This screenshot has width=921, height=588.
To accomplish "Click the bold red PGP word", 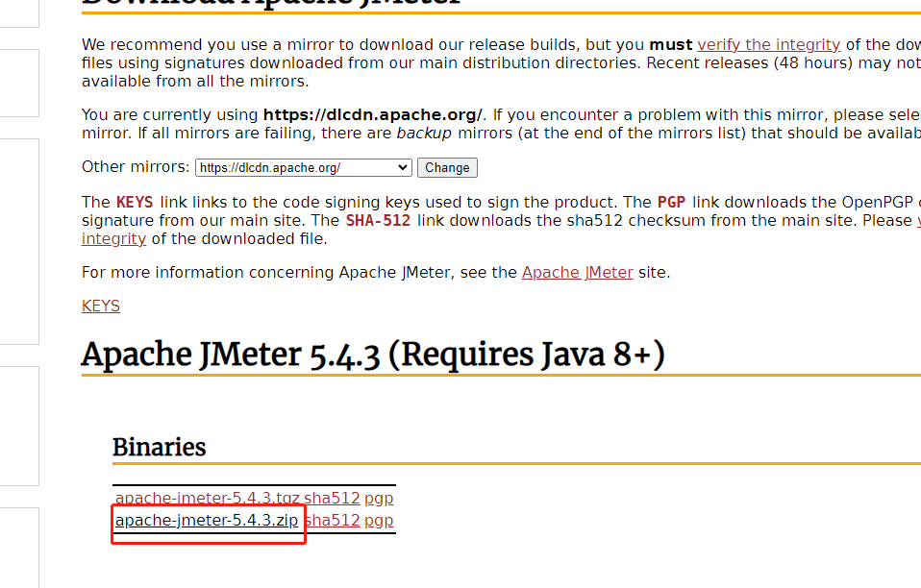I will 671,203.
